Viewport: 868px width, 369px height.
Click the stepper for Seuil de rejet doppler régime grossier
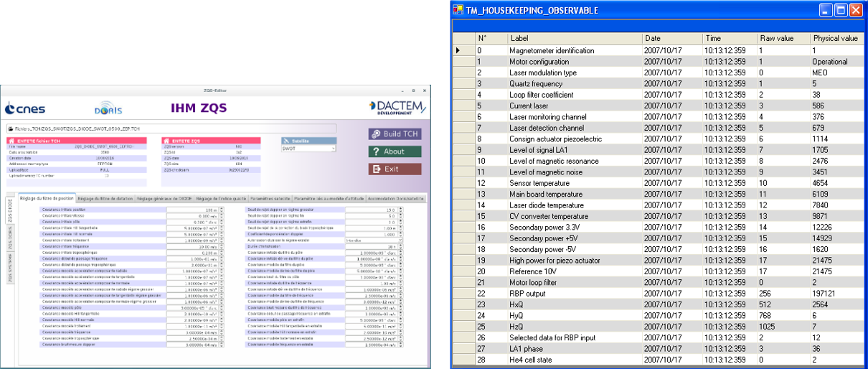click(x=401, y=209)
